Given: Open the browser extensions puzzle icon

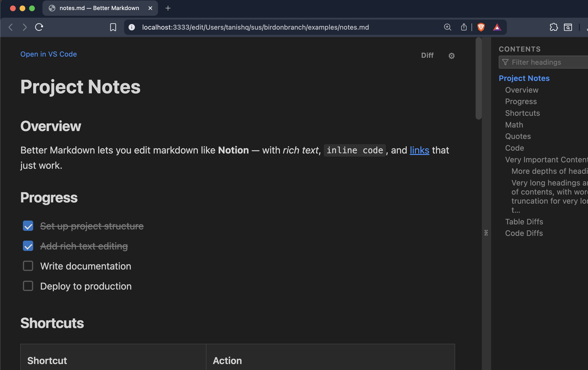Looking at the screenshot, I should coord(554,27).
